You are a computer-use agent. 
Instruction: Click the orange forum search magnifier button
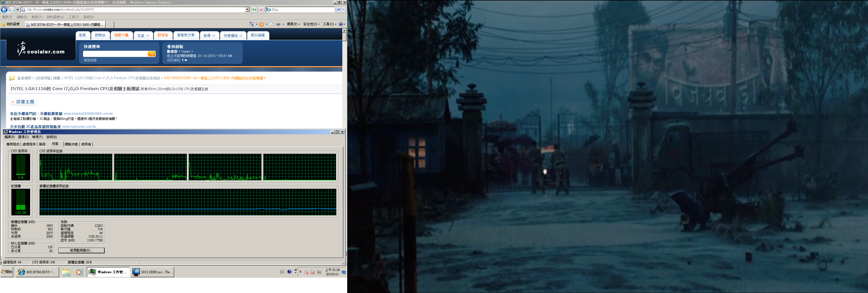pos(151,54)
